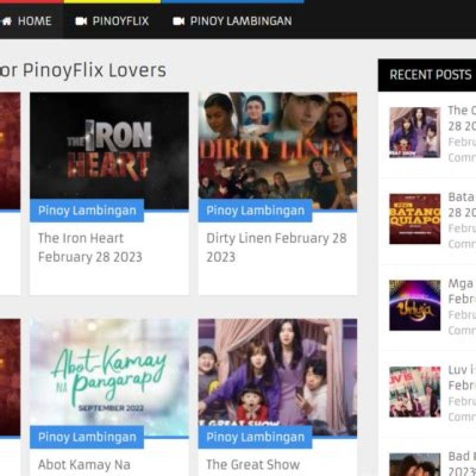The width and height of the screenshot is (476, 476).
Task: Click the Pinoy Lambingan tag on Abot Kamay card
Action: (87, 437)
